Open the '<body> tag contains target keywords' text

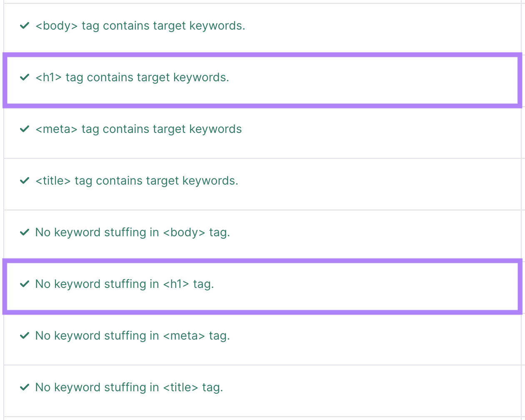140,26
